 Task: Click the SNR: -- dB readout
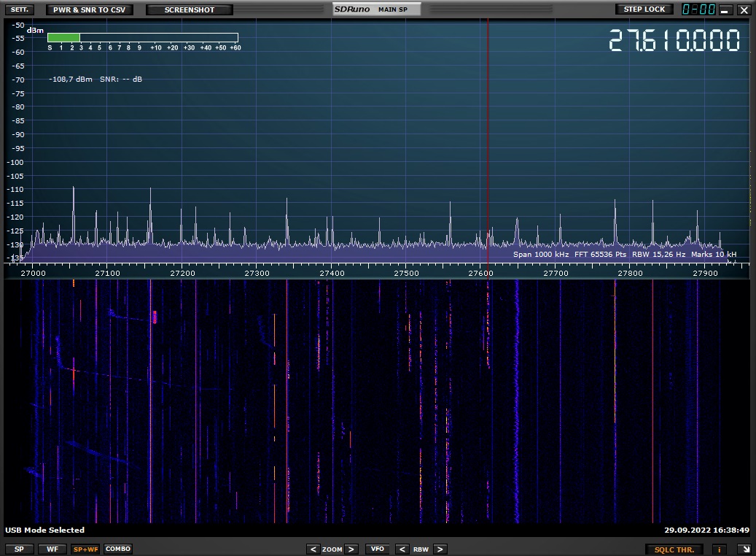121,79
